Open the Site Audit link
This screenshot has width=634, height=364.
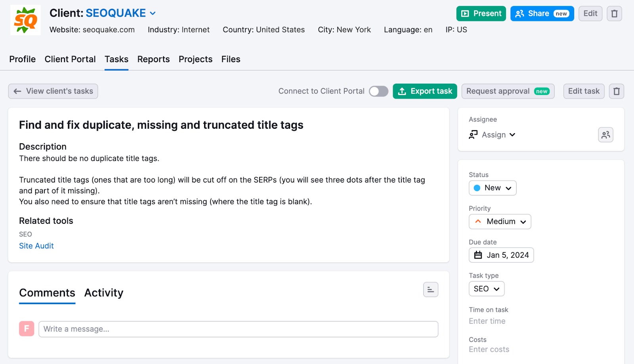[x=36, y=246]
